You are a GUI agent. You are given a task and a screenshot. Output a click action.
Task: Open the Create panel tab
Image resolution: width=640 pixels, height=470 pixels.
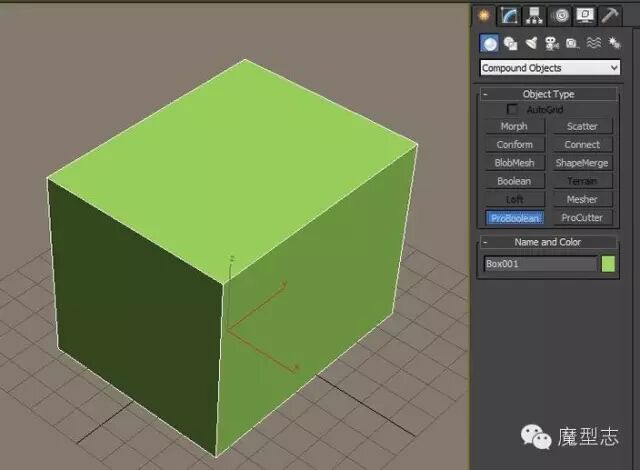point(484,16)
